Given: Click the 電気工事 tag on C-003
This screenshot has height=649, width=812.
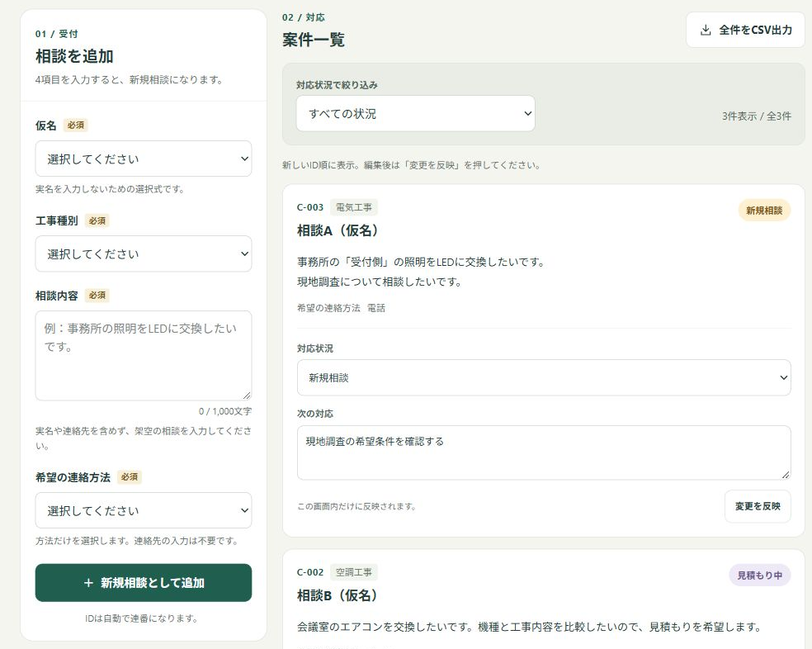Looking at the screenshot, I should click(354, 207).
